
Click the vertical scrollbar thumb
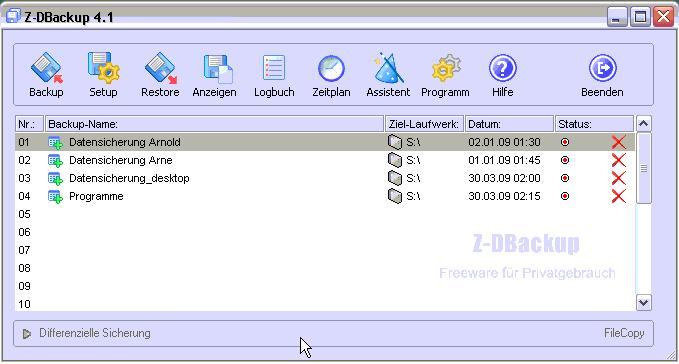coord(643,168)
